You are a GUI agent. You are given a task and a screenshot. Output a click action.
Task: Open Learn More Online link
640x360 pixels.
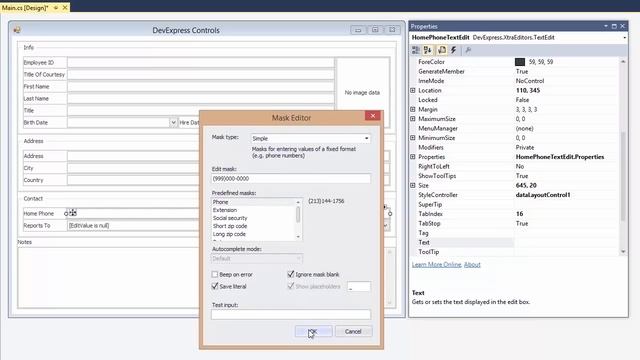(436, 264)
